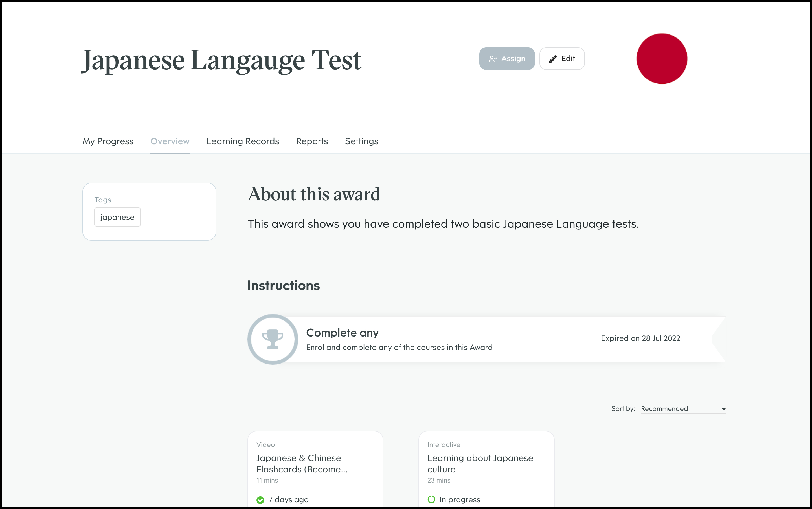This screenshot has height=509, width=812.
Task: Click the green completed checkmark icon
Action: tap(260, 500)
